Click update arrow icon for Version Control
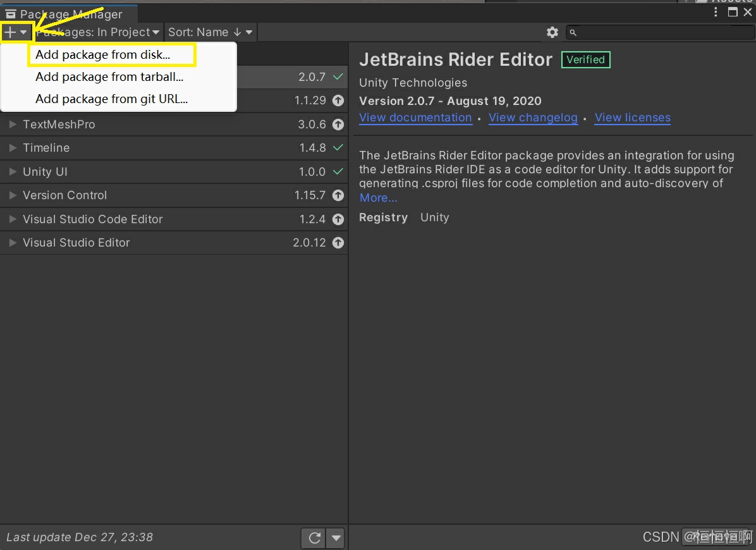This screenshot has height=550, width=756. [338, 195]
